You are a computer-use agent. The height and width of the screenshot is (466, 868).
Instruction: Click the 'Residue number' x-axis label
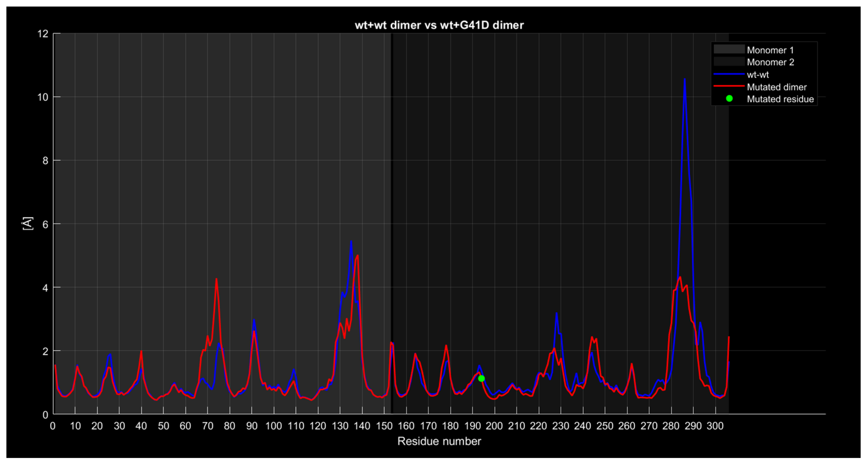point(439,441)
